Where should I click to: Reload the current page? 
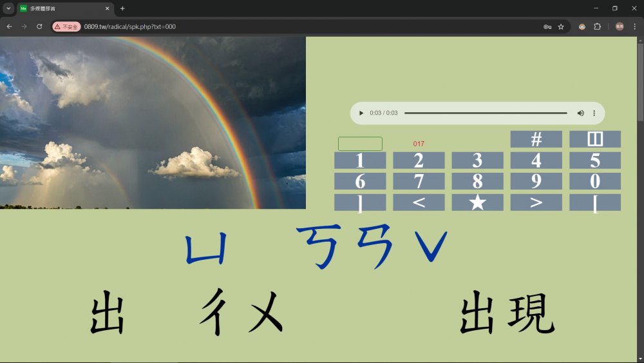tap(39, 26)
